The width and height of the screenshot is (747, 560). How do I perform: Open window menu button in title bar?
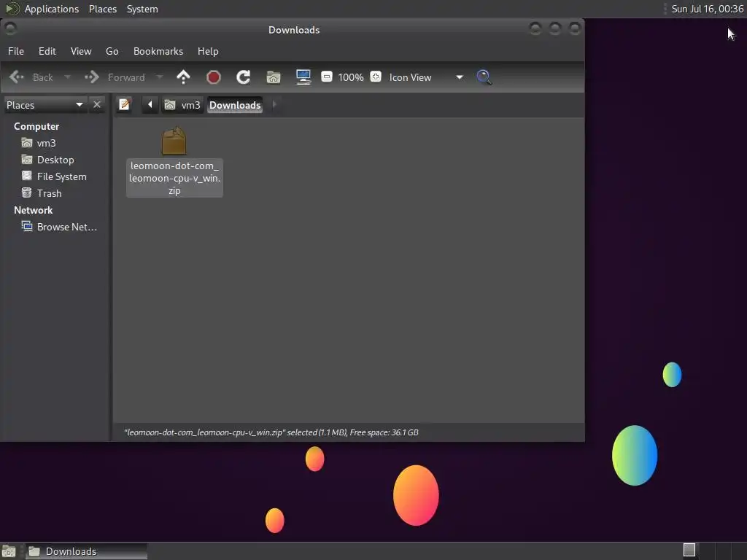pyautogui.click(x=10, y=29)
